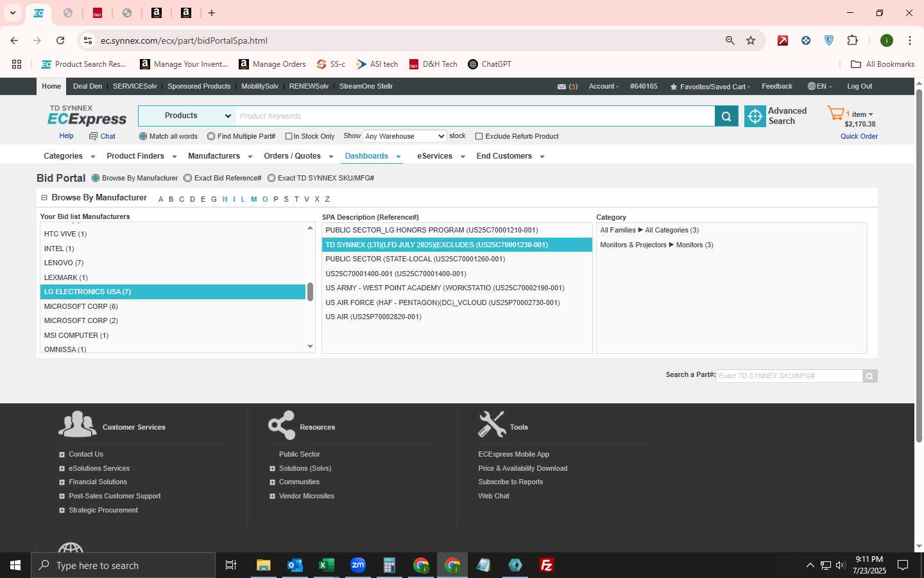The height and width of the screenshot is (578, 924).
Task: Check the In Stock Only box
Action: (x=289, y=136)
